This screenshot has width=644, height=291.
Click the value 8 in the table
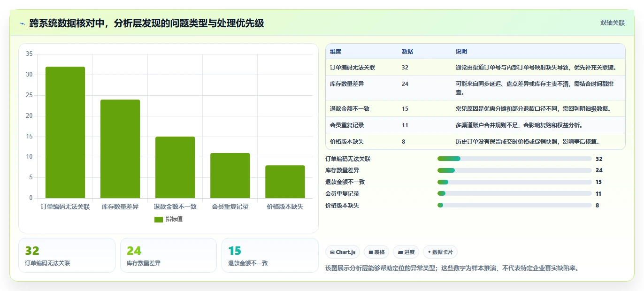pyautogui.click(x=404, y=141)
